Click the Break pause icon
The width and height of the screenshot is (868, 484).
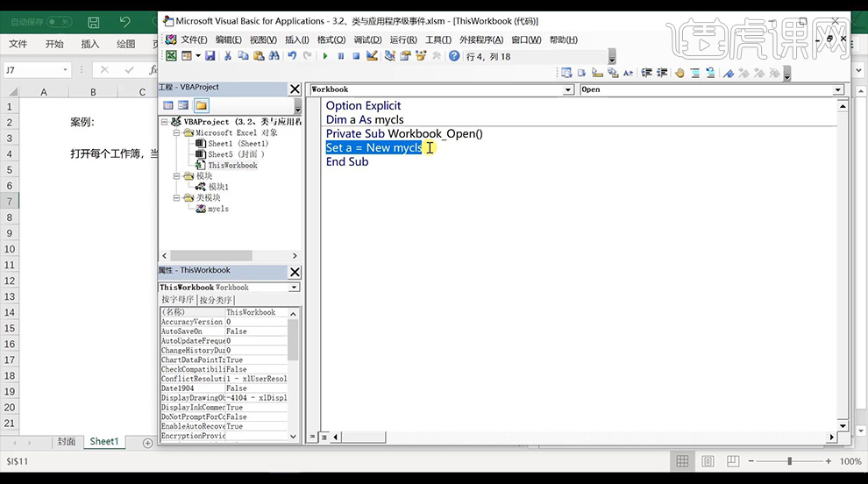point(341,56)
